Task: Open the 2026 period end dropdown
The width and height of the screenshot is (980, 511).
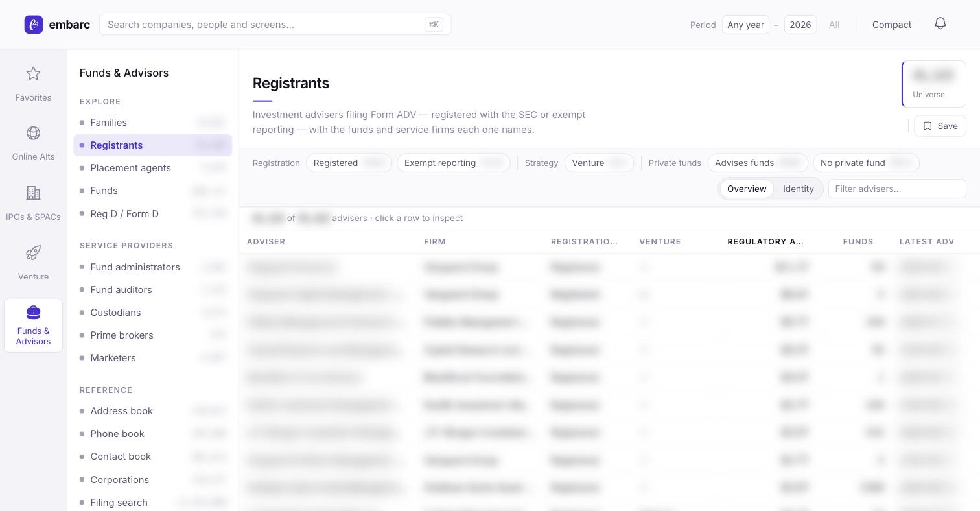Action: (800, 25)
